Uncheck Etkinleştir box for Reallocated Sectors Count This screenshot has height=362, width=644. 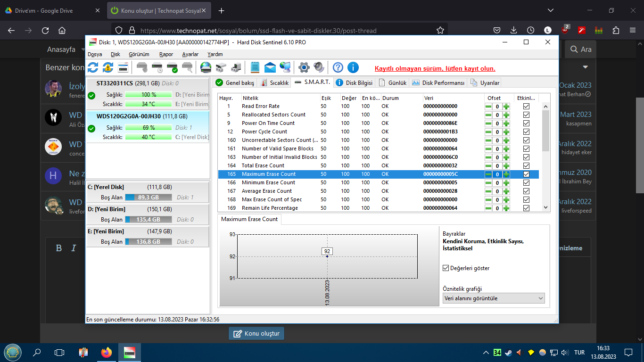[x=527, y=115]
